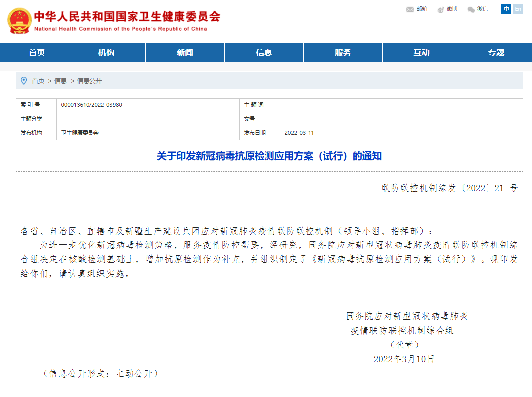532x397 pixels.
Task: Click the WeChat bubble icon before 微信
Action: (x=470, y=9)
